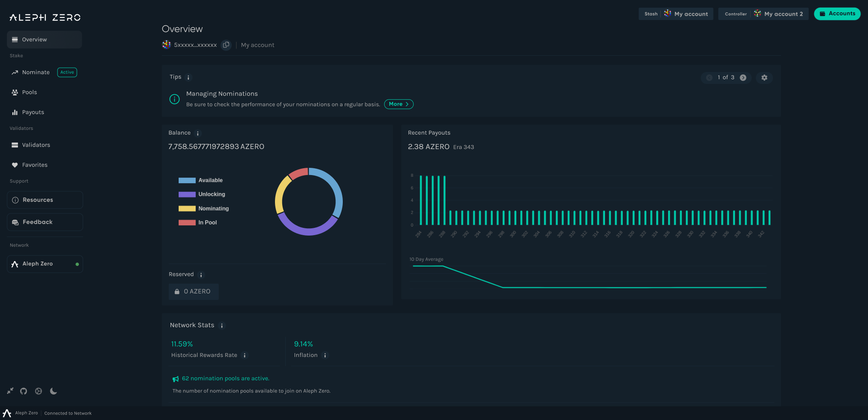The image size is (868, 420).
Task: Open the network settings gear at bottom left
Action: (38, 391)
